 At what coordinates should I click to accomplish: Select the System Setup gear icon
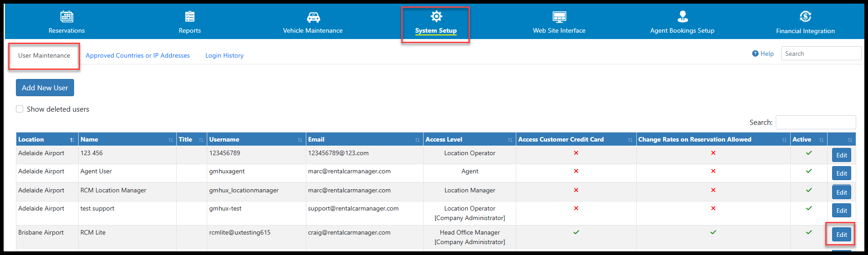pyautogui.click(x=436, y=17)
